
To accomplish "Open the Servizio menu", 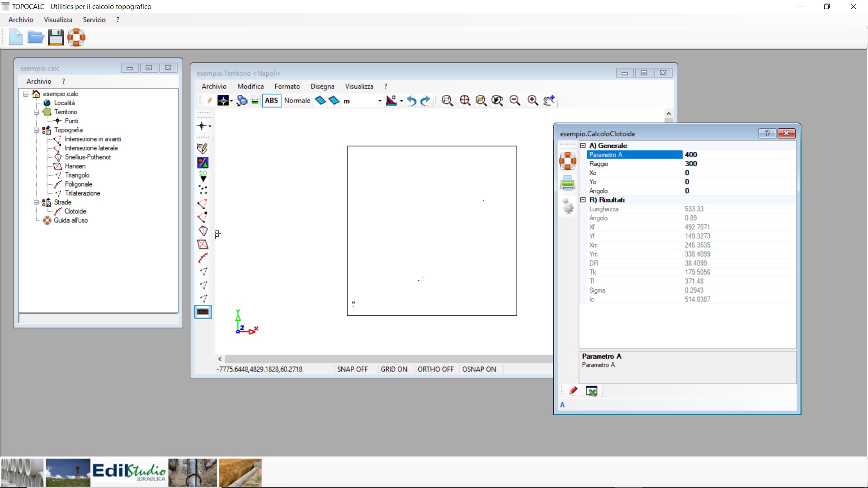I will coord(94,20).
